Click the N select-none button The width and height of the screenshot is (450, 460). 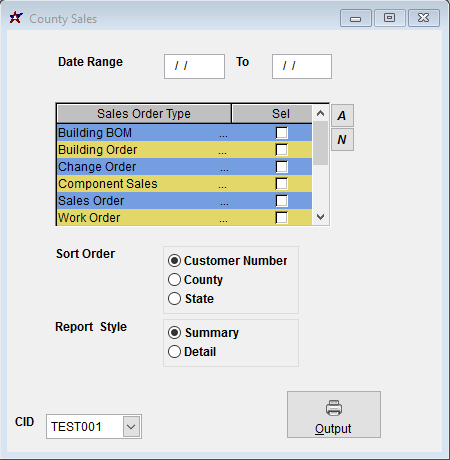coord(342,139)
